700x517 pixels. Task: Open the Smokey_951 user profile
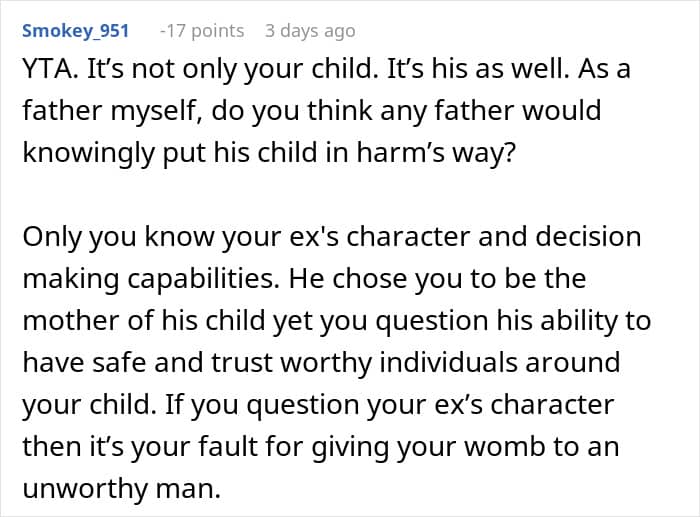pos(76,31)
